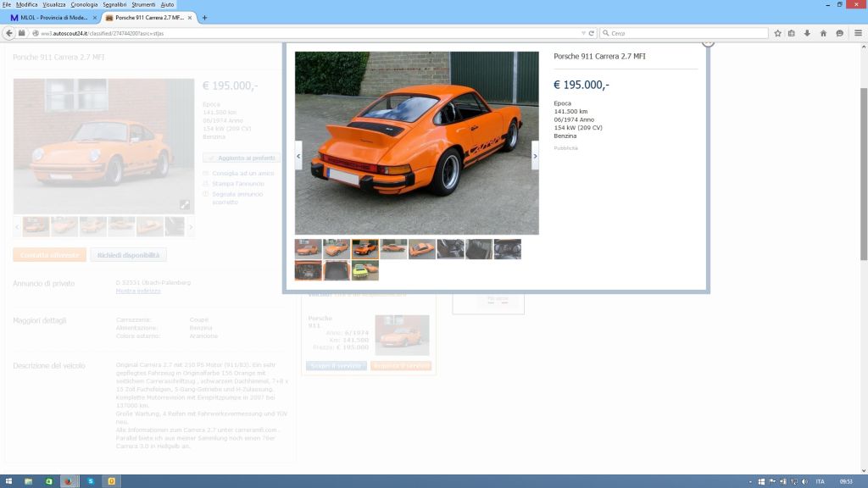Click the Consiglia ad un amico link
Screen dimensions: 868x488
[243, 173]
